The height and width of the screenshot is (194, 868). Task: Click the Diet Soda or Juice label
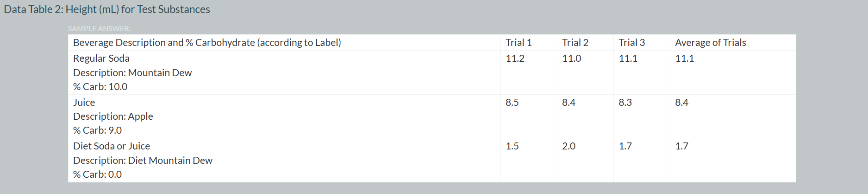tap(112, 146)
